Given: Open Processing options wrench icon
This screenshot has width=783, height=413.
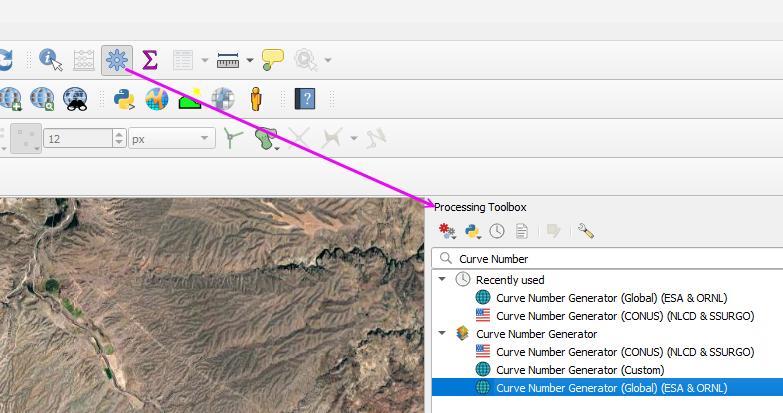Looking at the screenshot, I should pos(586,231).
